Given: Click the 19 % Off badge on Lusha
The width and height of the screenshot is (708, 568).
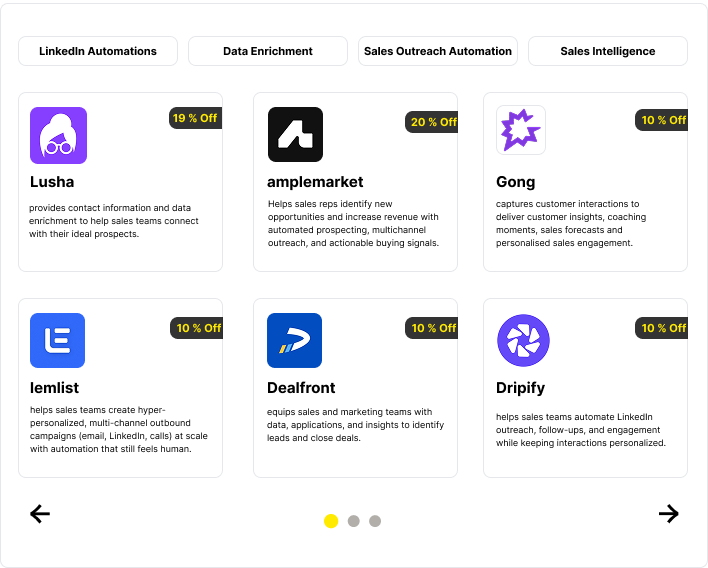Looking at the screenshot, I should pos(195,118).
